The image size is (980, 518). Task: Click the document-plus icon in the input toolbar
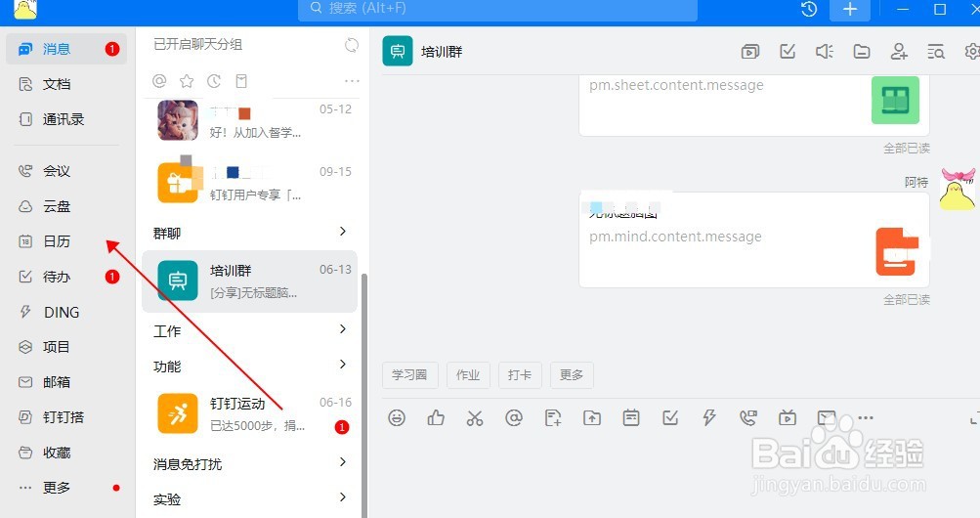click(x=553, y=417)
